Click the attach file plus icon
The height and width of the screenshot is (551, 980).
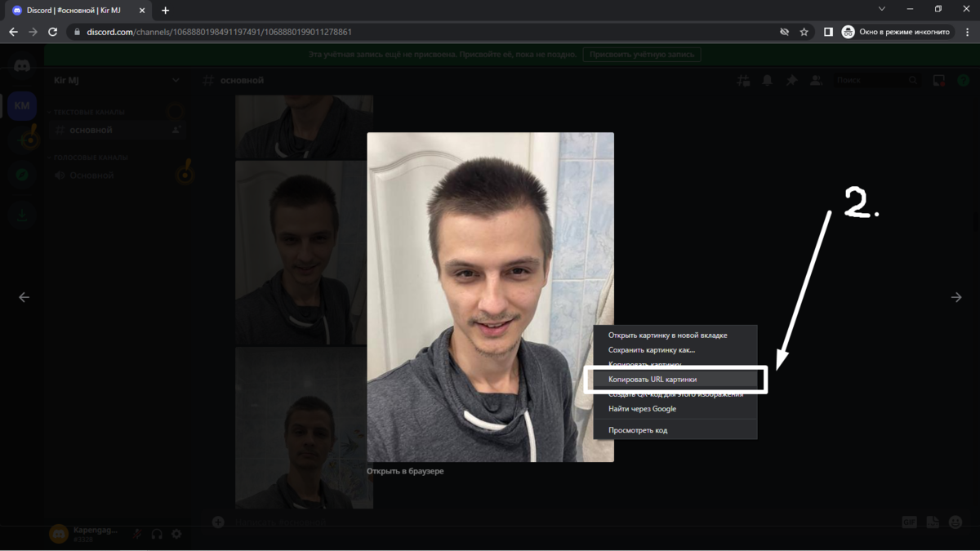pos(218,522)
